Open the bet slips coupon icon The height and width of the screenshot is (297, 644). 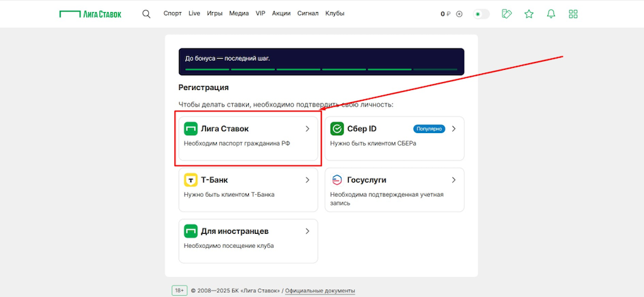[x=507, y=13]
